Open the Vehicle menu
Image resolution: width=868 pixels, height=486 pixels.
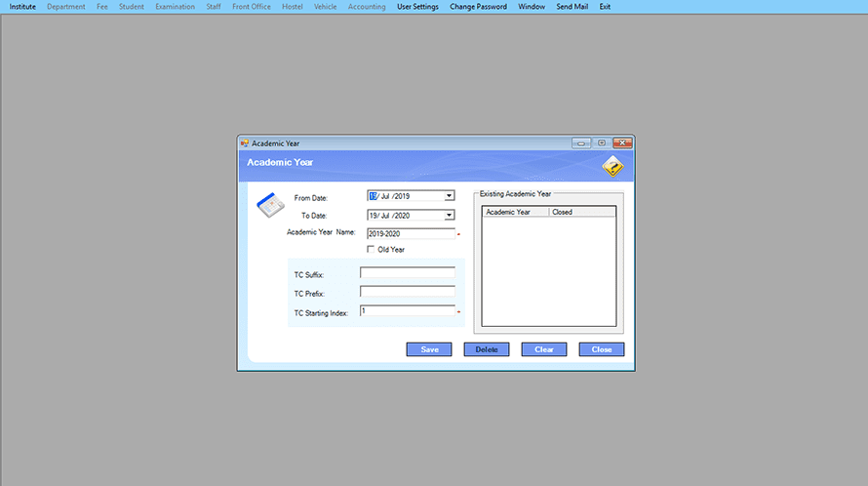325,7
